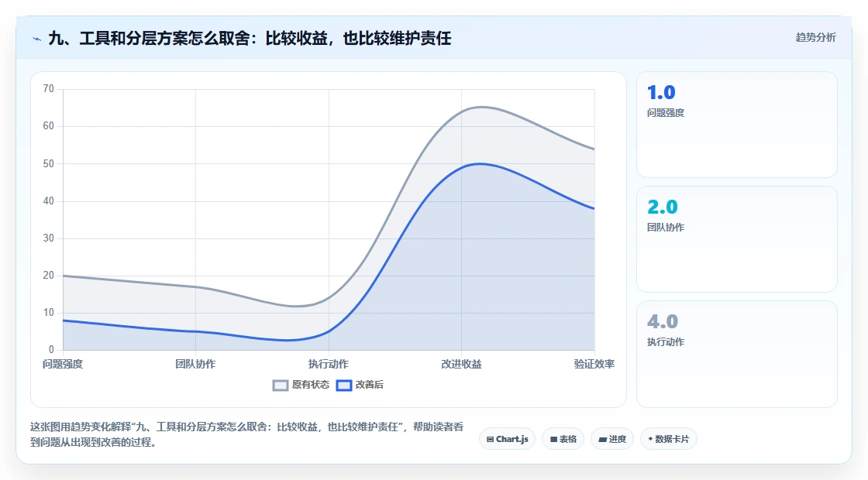This screenshot has height=480, width=868.
Task: Click the 50 y-axis value
Action: (x=49, y=163)
